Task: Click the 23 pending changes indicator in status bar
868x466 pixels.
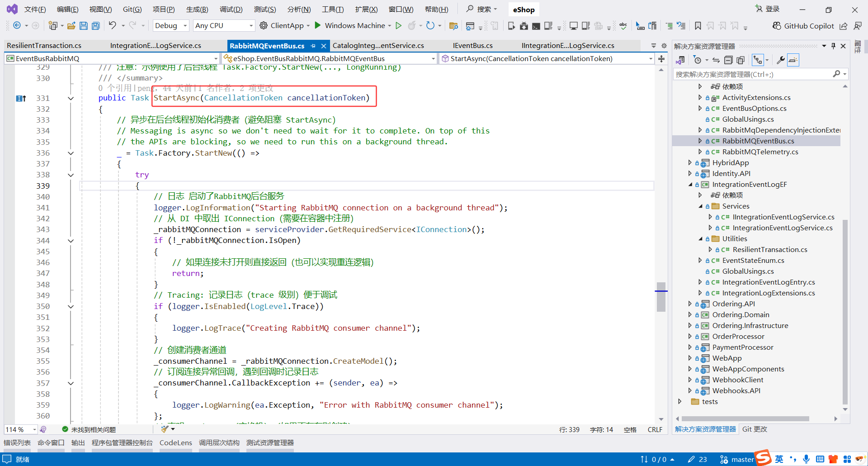Action: coord(697,459)
